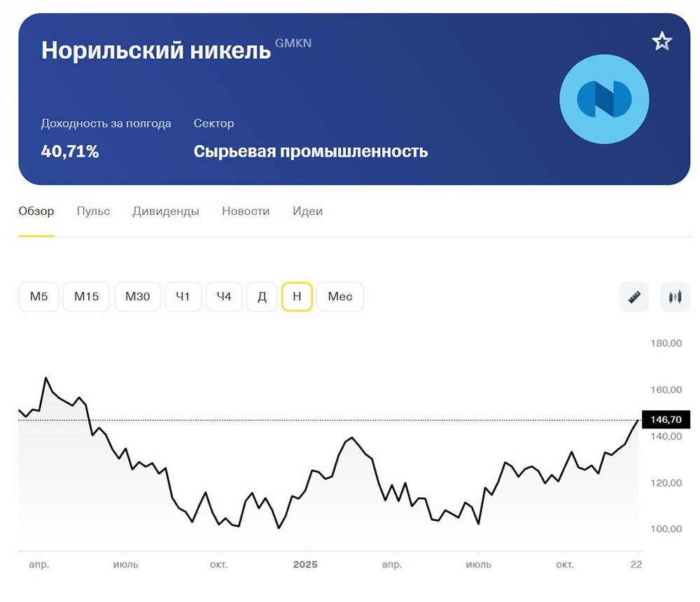This screenshot has width=700, height=602.
Task: Click the GMKN ticker label
Action: click(293, 43)
